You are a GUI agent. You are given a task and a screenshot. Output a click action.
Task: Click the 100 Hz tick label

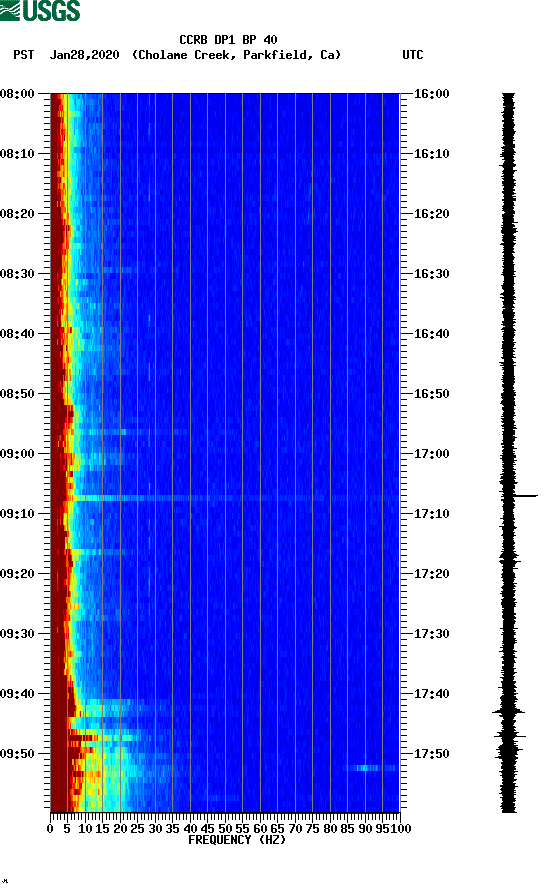point(401,829)
